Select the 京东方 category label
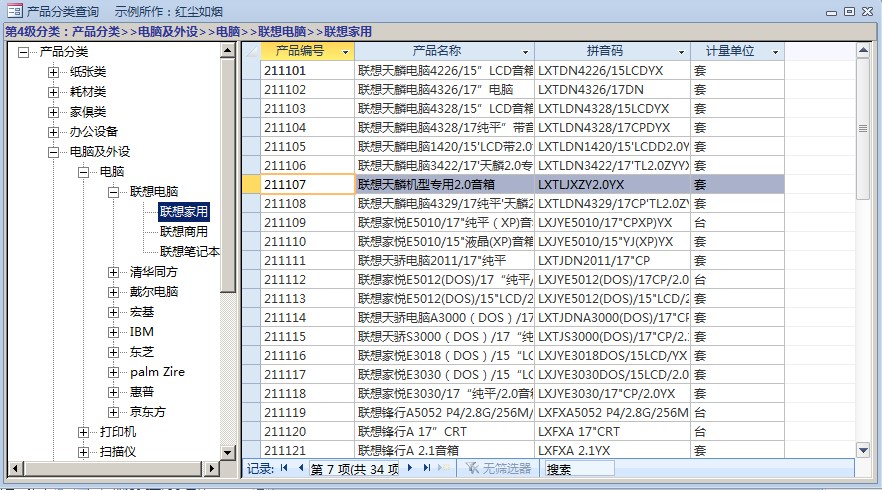Image resolution: width=882 pixels, height=490 pixels. 148,412
